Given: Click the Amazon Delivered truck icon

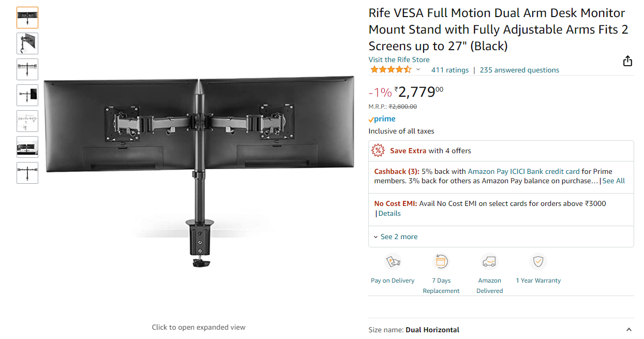Looking at the screenshot, I should point(489,261).
